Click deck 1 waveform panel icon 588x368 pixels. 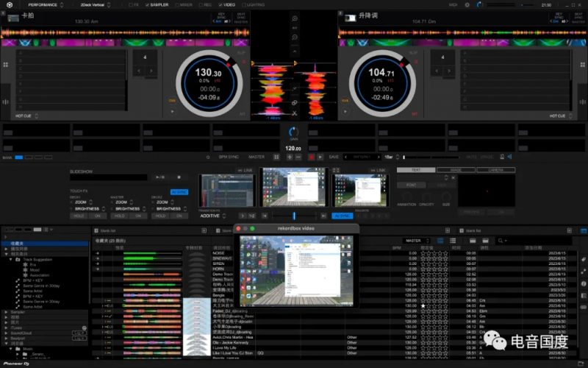tap(6, 102)
